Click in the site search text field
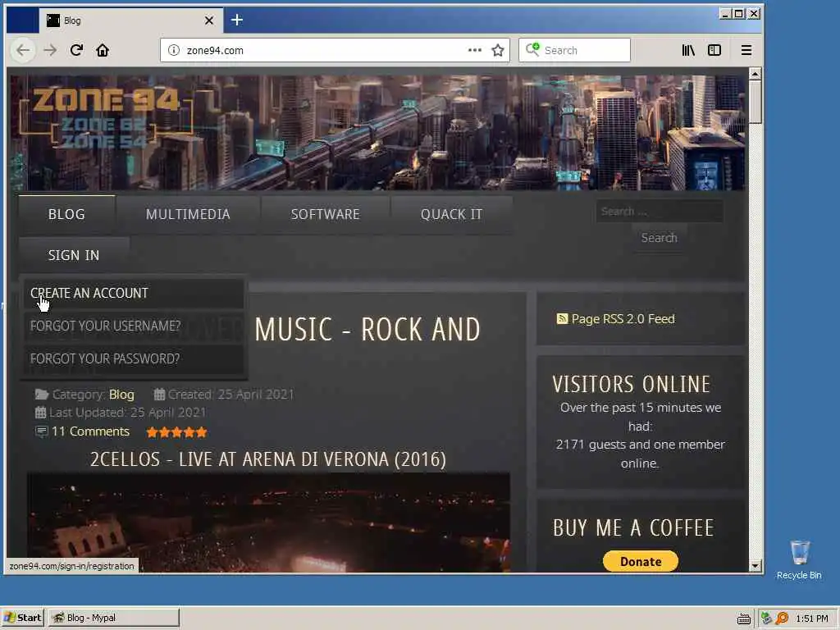840x630 pixels. coord(660,211)
